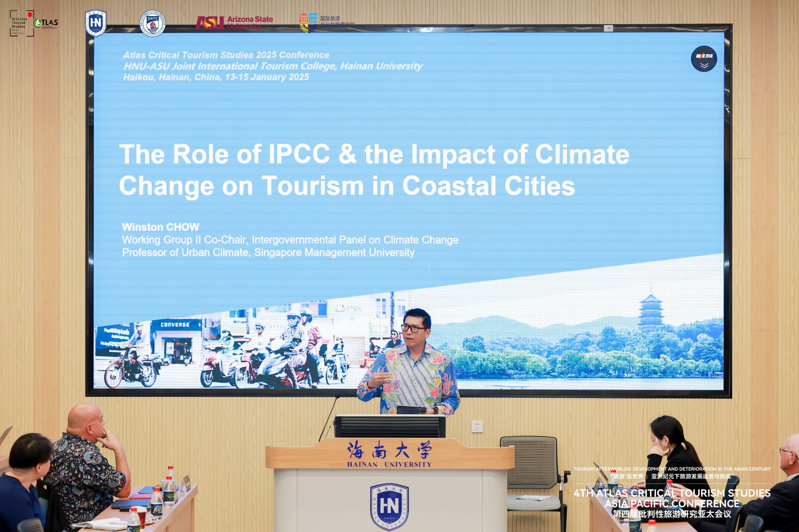Click the Atlas Critical Tourism Studies 2025 Conference heading
The width and height of the screenshot is (799, 532).
(x=226, y=55)
